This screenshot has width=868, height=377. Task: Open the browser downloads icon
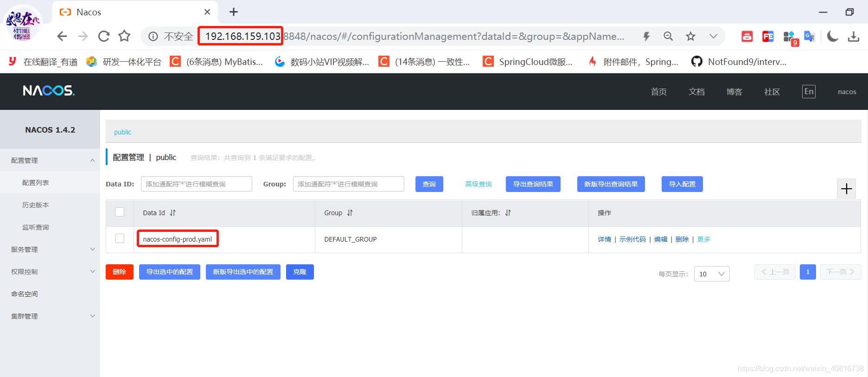tap(854, 36)
